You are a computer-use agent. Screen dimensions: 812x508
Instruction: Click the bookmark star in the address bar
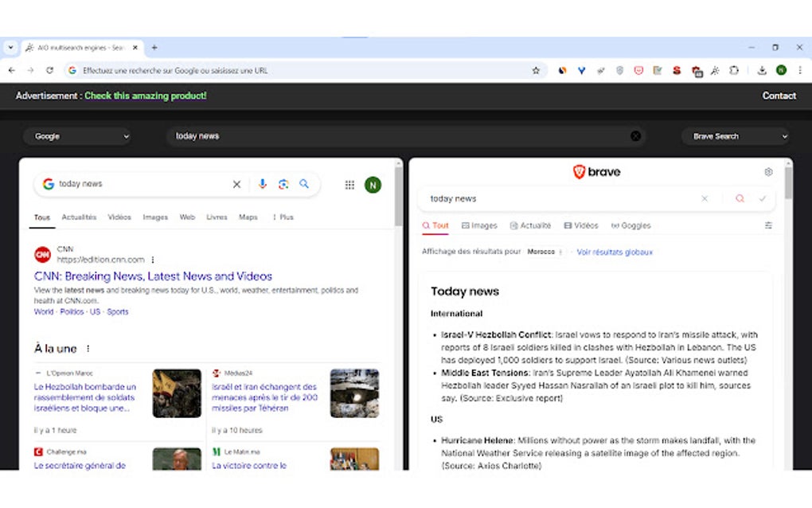[x=536, y=70]
